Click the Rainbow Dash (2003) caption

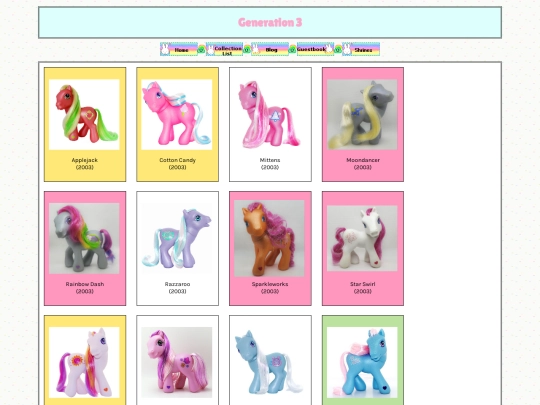(x=85, y=288)
